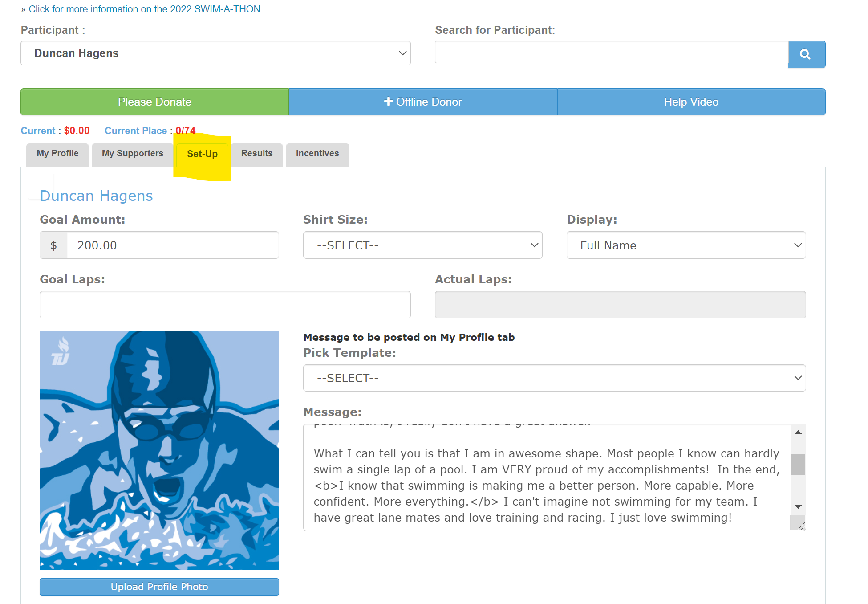Click the message box resize handle
This screenshot has width=868, height=604.
point(801,526)
